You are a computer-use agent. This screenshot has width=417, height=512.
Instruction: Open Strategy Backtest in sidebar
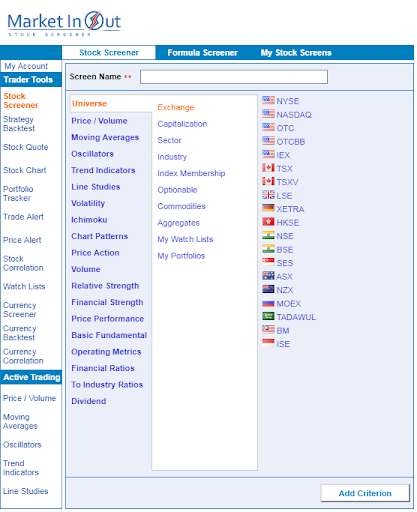click(x=19, y=124)
